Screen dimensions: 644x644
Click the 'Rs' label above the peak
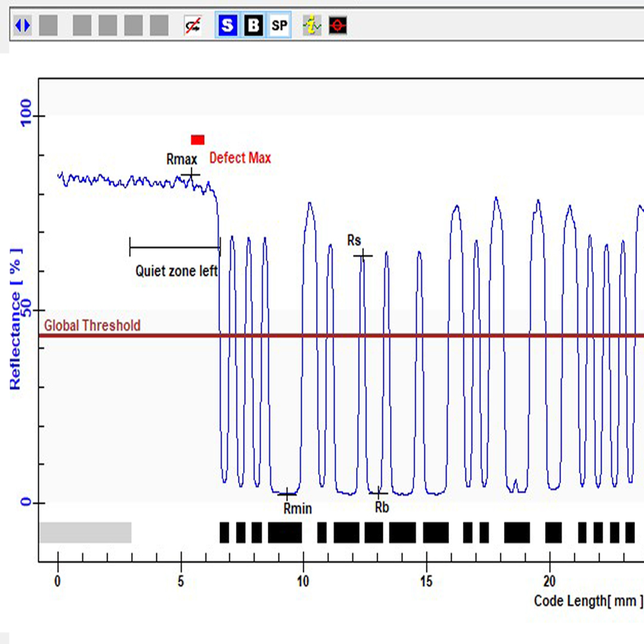pyautogui.click(x=354, y=240)
